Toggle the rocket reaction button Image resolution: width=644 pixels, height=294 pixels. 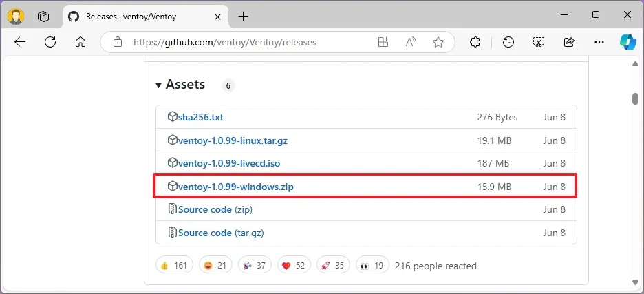333,265
